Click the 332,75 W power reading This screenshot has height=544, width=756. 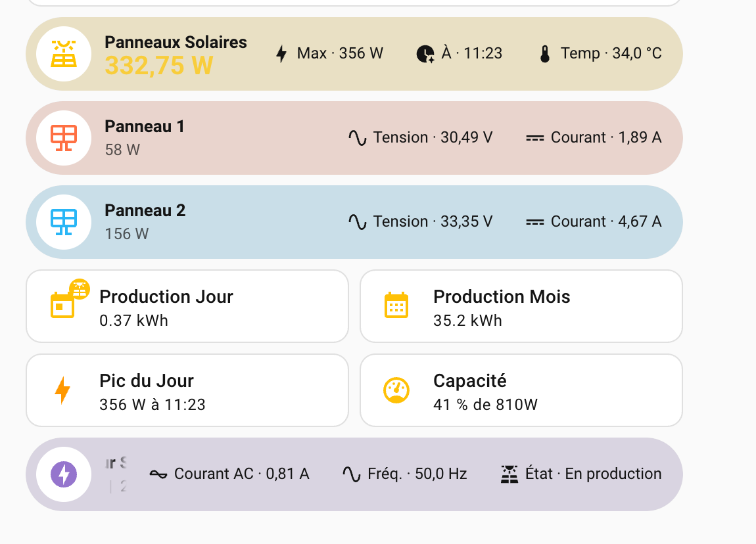click(158, 66)
